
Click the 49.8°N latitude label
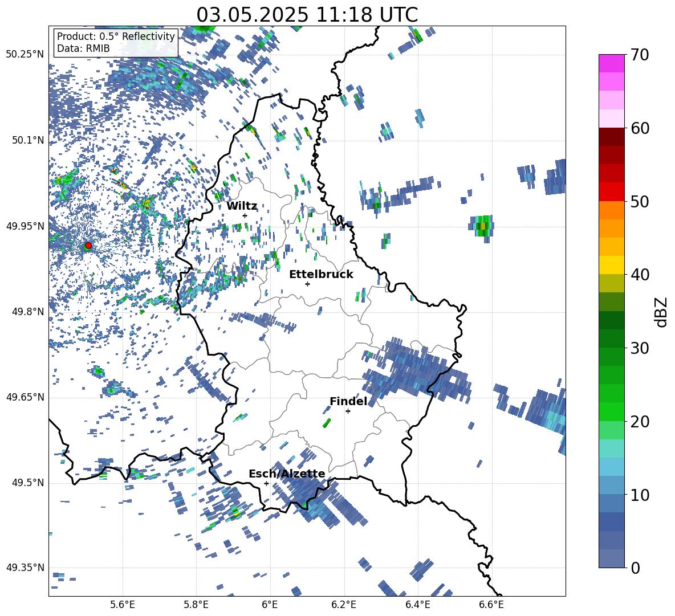[x=27, y=312]
